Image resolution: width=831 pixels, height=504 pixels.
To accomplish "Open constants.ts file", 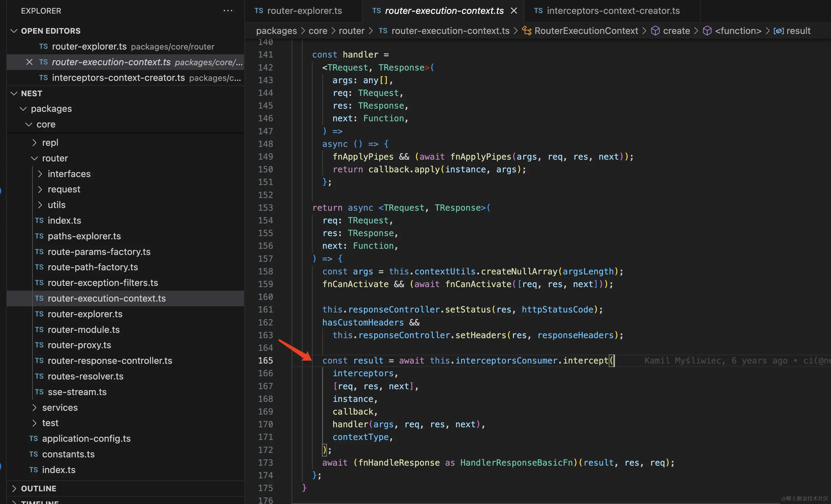I will tap(125, 454).
